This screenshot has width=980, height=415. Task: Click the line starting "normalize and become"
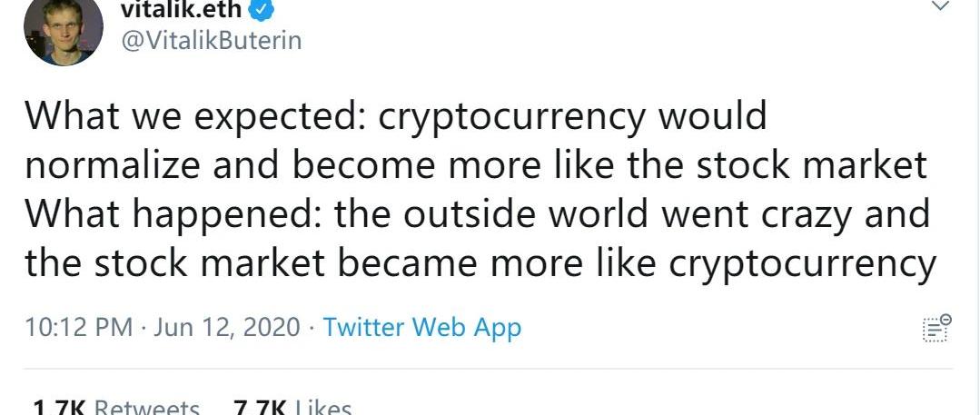(x=476, y=165)
